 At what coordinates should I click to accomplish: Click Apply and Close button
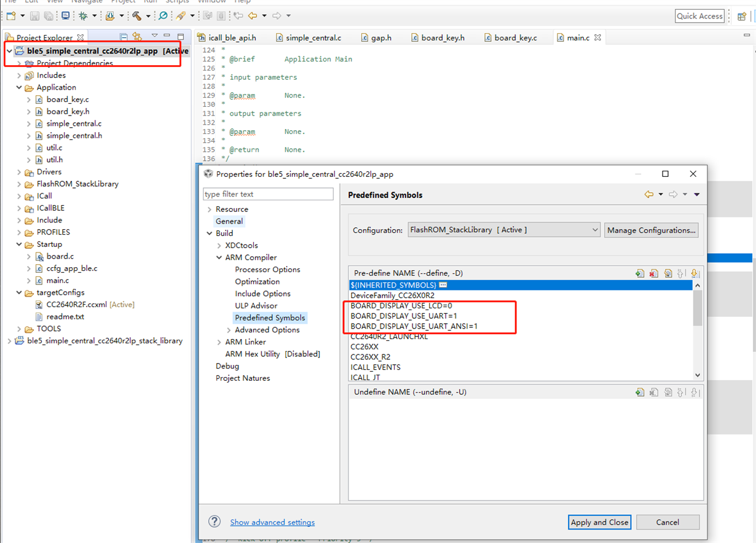[599, 522]
